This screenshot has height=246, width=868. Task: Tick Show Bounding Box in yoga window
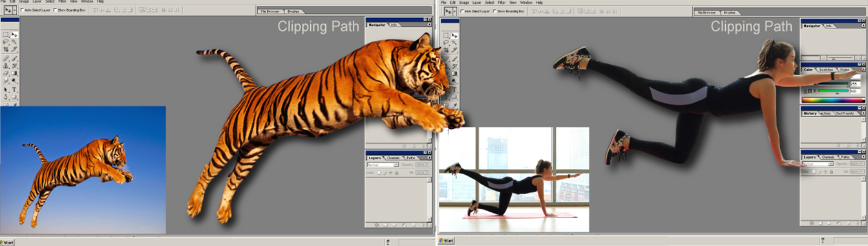point(494,11)
